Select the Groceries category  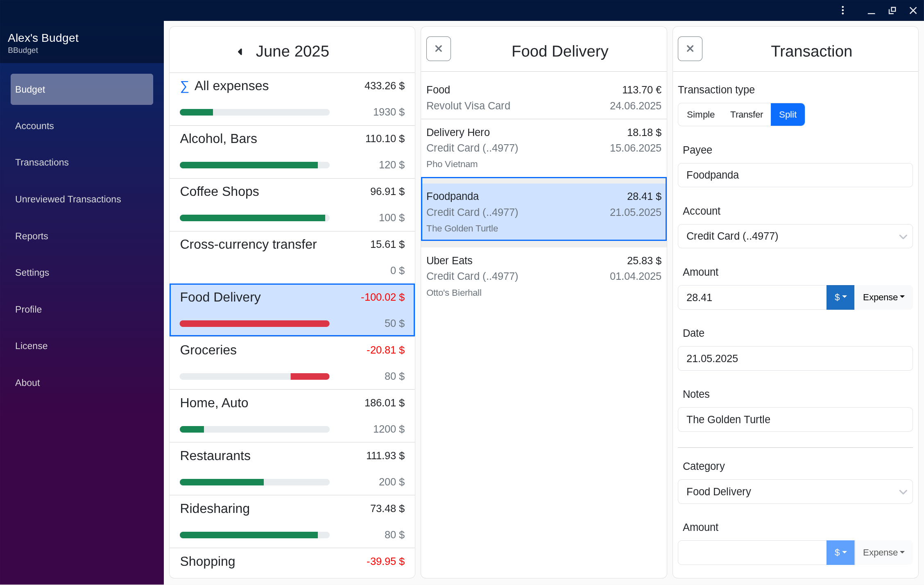coord(292,363)
